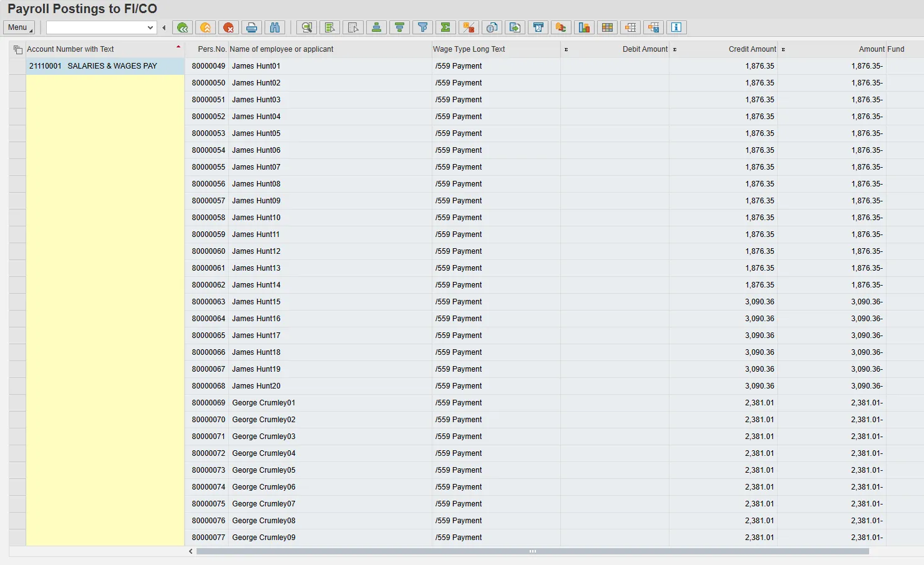Screen dimensions: 924x565
Task: Click the select-all icon at table corner
Action: pos(17,50)
